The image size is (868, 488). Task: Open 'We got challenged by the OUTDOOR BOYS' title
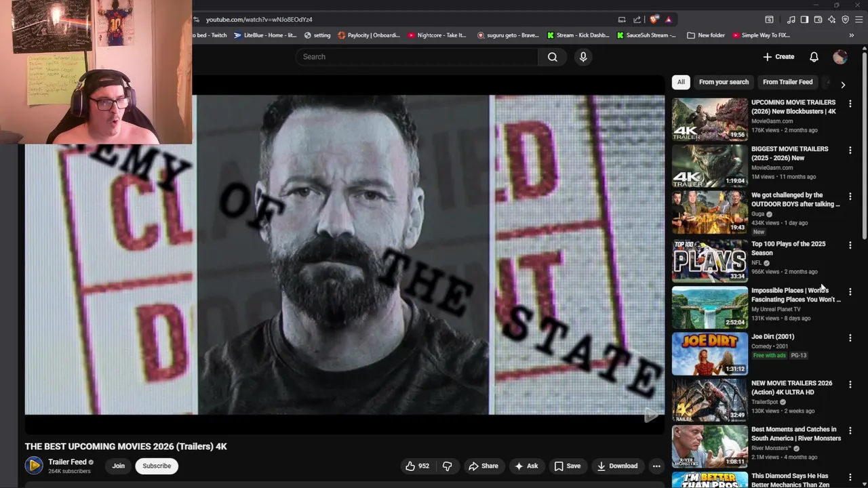click(795, 199)
